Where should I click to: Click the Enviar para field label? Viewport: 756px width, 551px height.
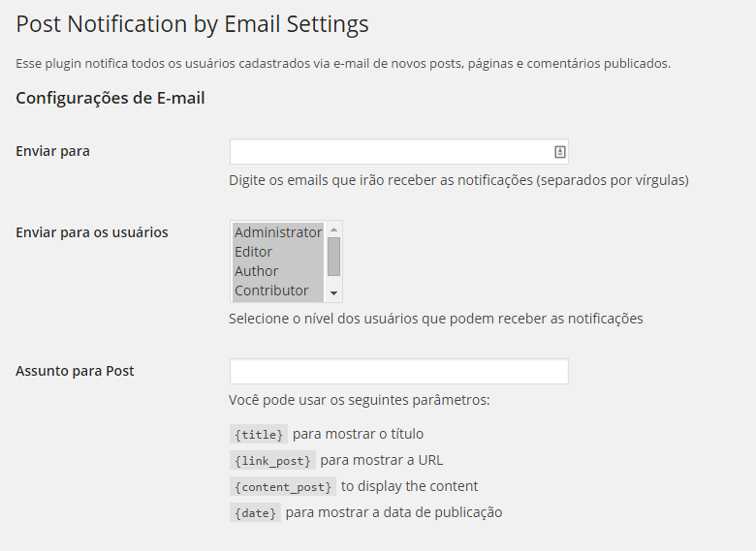52,151
